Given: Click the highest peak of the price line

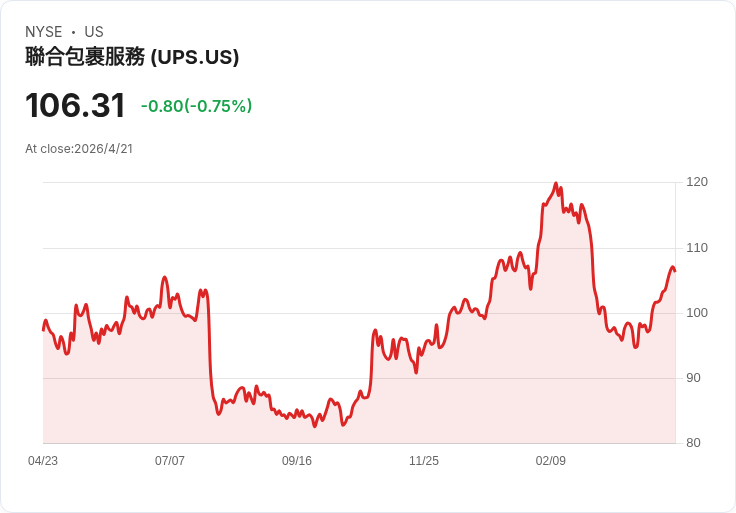Looking at the screenshot, I should point(555,184).
